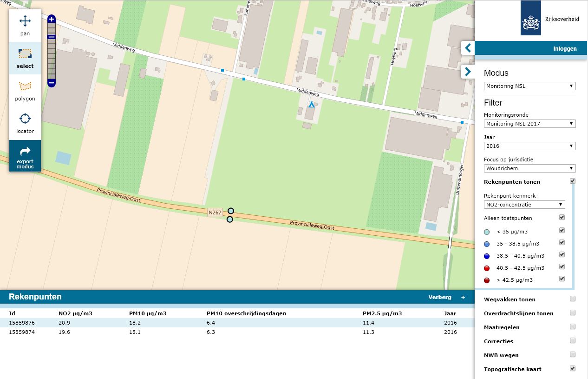This screenshot has width=588, height=379.
Task: Enable the NWB wegen checkbox
Action: pyautogui.click(x=573, y=354)
